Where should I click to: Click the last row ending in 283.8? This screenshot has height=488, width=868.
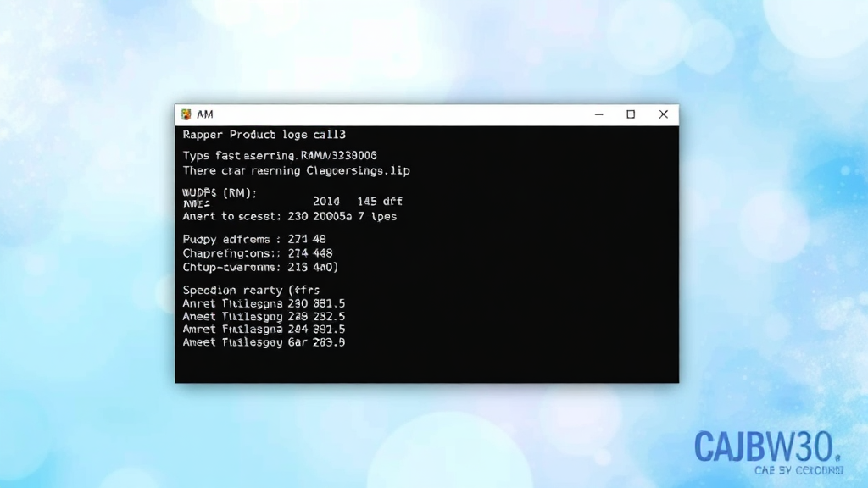point(264,342)
